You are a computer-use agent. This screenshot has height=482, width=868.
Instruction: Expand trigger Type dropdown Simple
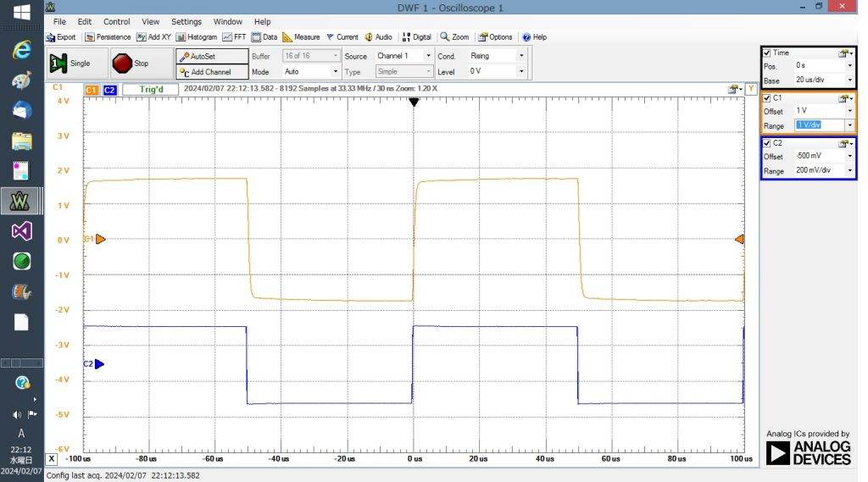tap(428, 71)
